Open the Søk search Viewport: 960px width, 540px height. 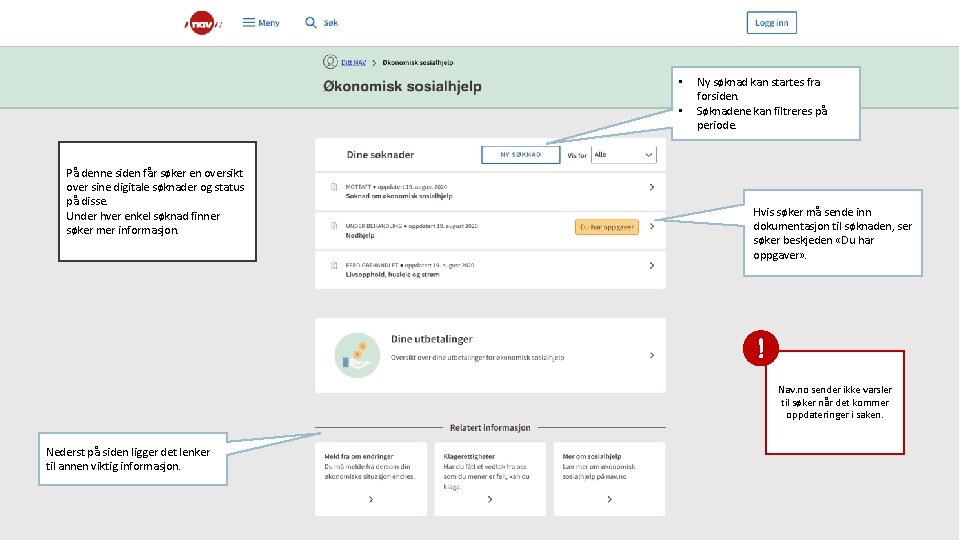[321, 23]
